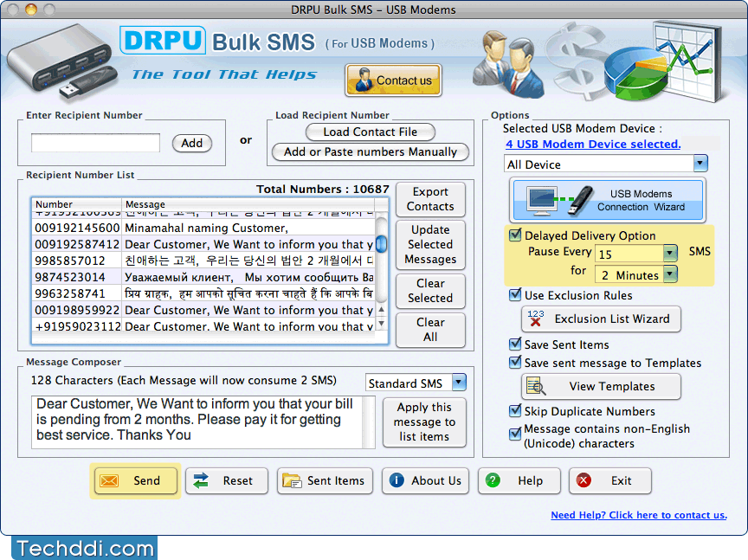This screenshot has height=560, width=748.
Task: Select row with number 009192587412
Action: (203, 244)
